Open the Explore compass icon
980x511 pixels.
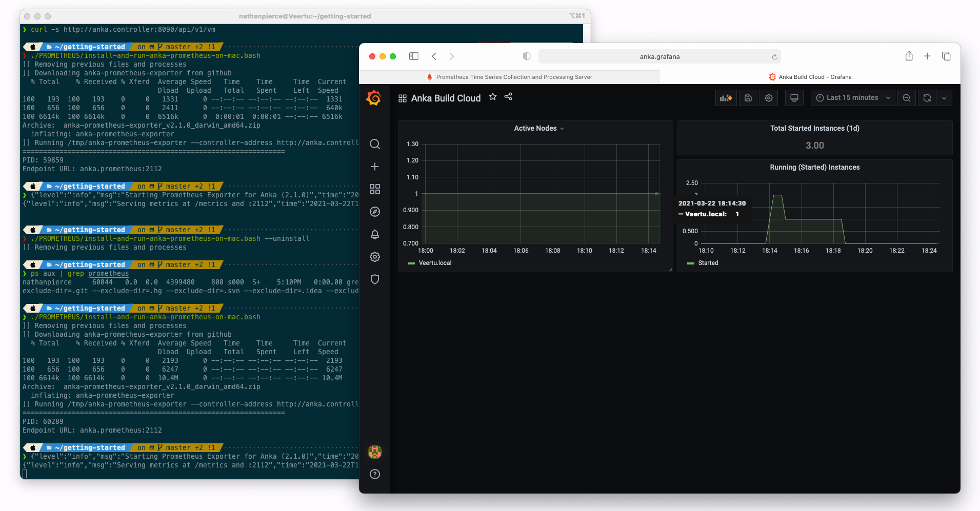coord(375,212)
